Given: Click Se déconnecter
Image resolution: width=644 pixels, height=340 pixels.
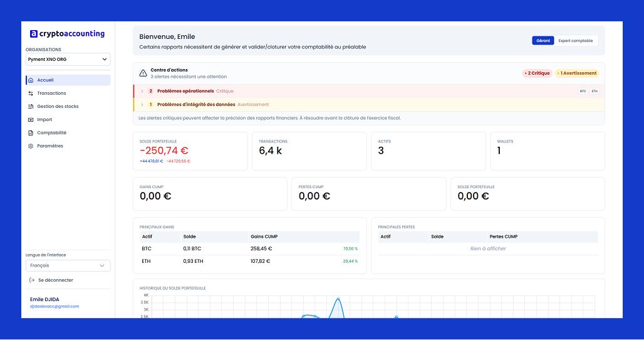Looking at the screenshot, I should tap(56, 280).
